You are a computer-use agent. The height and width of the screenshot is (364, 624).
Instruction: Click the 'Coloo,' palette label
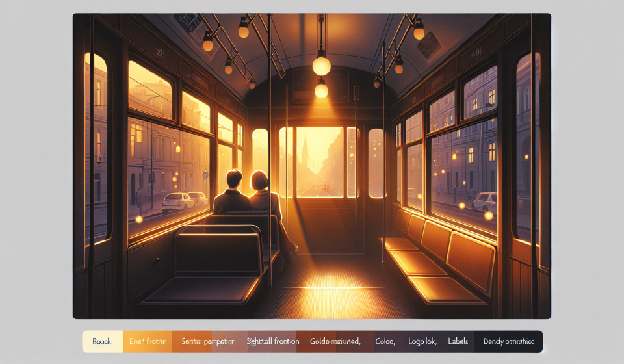[384, 341]
